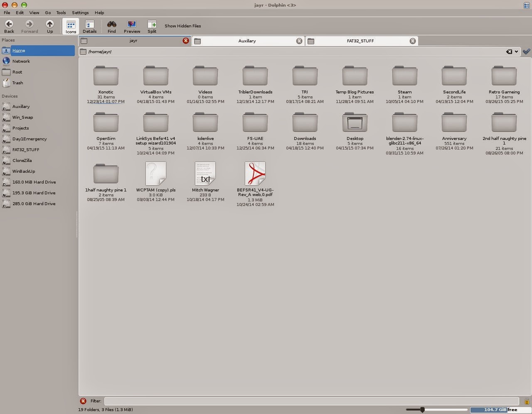Go back with the Back arrow

9,27
